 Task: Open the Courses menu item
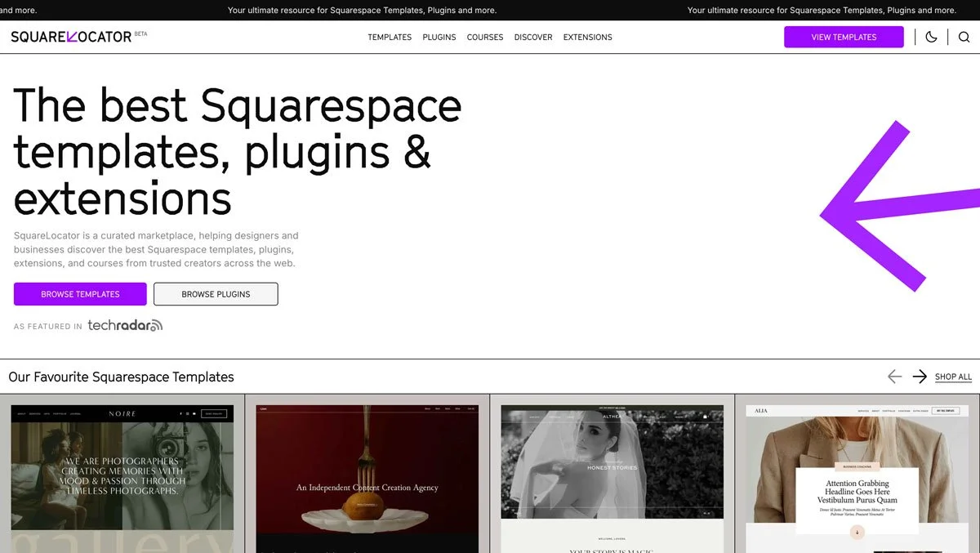pyautogui.click(x=485, y=38)
